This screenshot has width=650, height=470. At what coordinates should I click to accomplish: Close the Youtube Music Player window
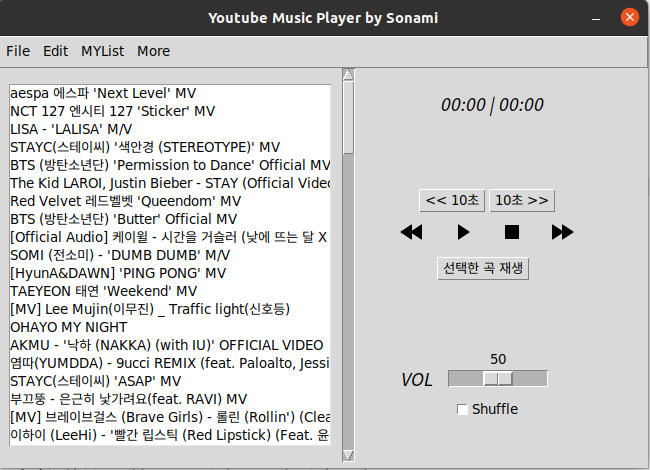(x=630, y=17)
